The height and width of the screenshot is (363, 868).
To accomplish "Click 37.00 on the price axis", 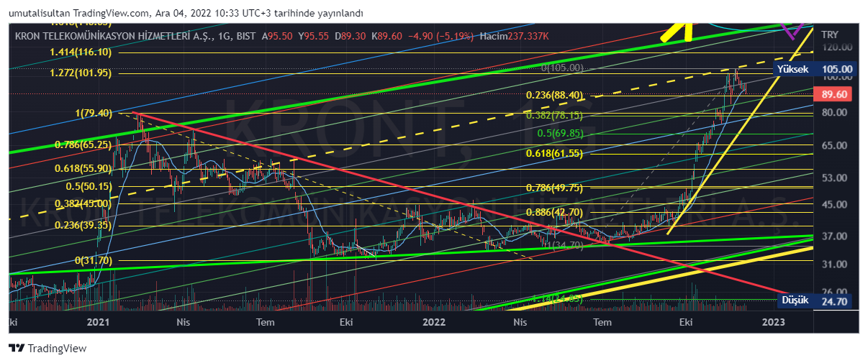I will (835, 236).
